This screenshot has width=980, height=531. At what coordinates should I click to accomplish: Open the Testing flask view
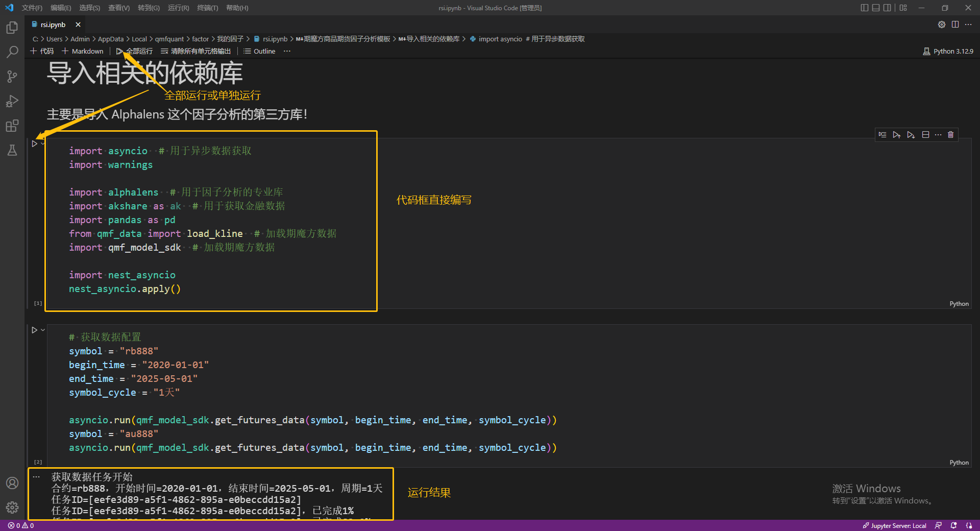click(x=12, y=150)
